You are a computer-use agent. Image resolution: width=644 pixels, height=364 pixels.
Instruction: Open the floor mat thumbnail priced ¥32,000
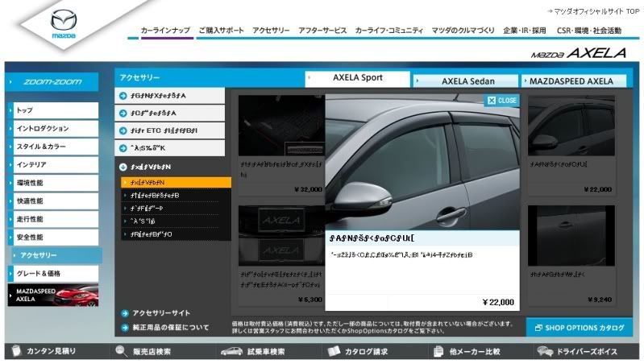click(281, 126)
